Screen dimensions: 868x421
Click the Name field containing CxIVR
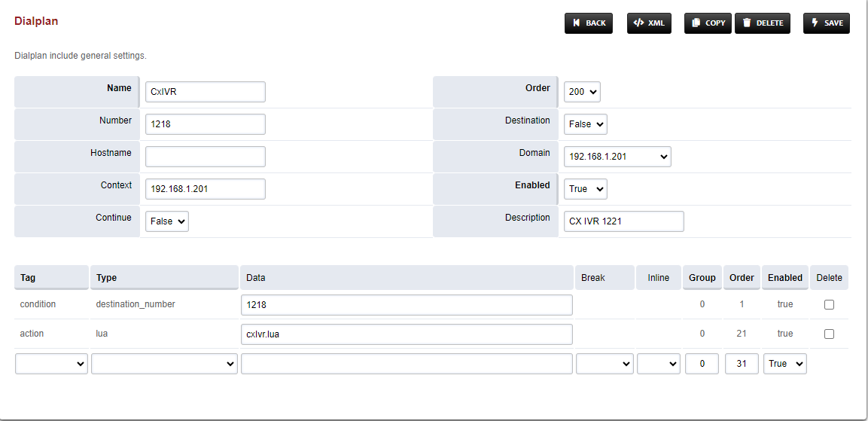[x=205, y=92]
